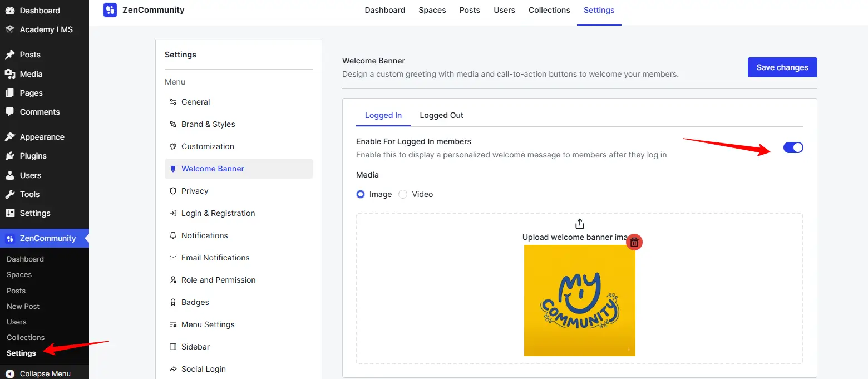Click the Privacy shield icon
The height and width of the screenshot is (379, 868).
(172, 191)
